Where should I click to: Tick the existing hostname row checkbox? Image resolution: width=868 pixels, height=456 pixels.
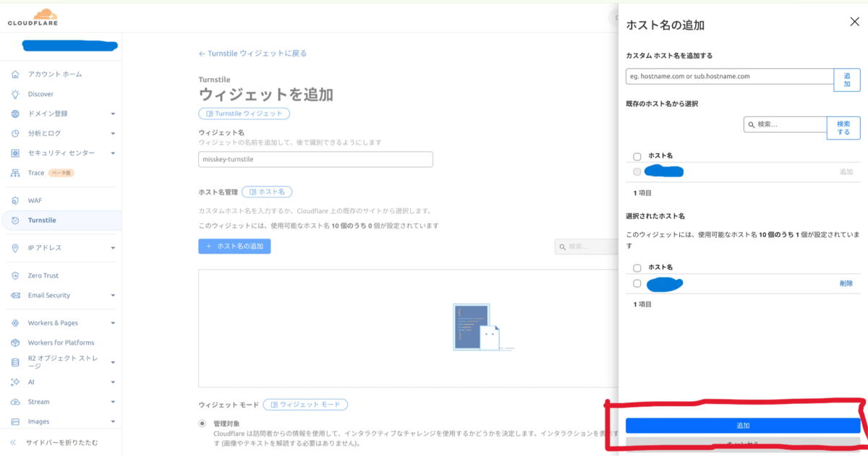(x=637, y=172)
